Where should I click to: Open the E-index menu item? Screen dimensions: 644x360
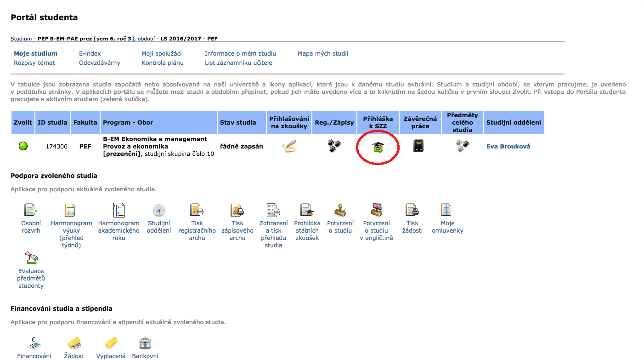[90, 54]
